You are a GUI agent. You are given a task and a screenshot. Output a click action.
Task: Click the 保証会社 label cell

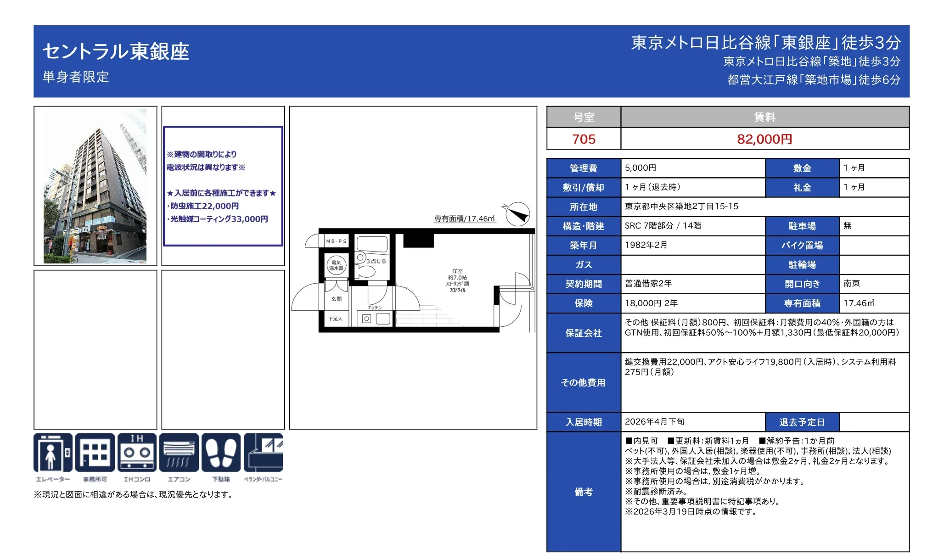[x=584, y=333]
